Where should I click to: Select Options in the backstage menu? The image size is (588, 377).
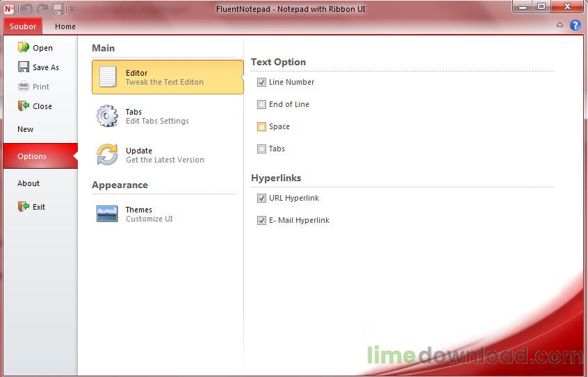click(x=40, y=156)
